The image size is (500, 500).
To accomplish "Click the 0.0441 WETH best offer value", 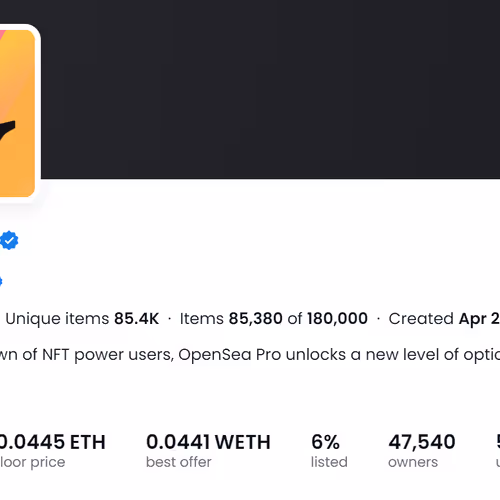I will tap(208, 442).
